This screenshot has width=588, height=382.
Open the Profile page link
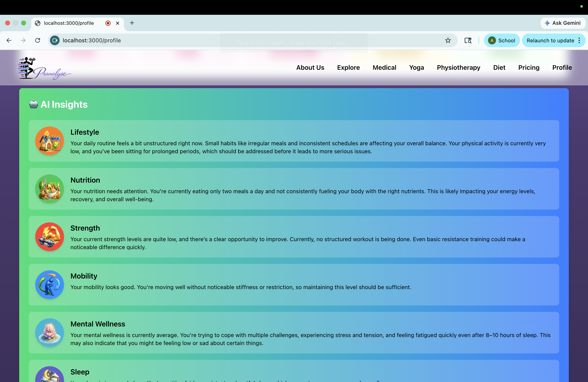click(x=562, y=68)
